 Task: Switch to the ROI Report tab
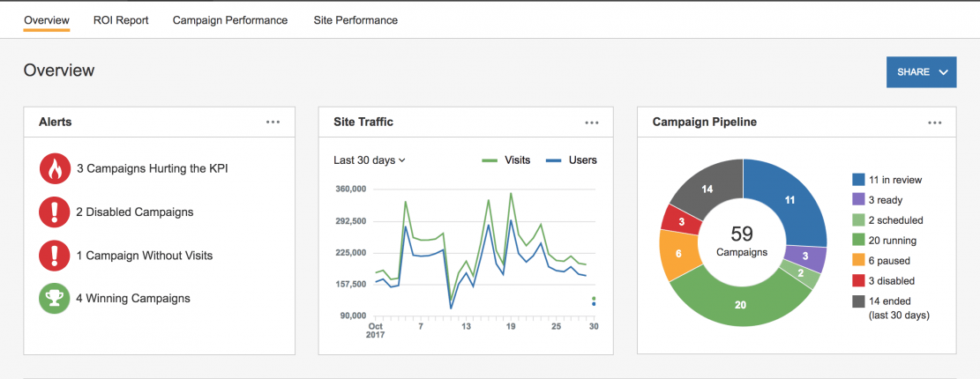click(121, 20)
